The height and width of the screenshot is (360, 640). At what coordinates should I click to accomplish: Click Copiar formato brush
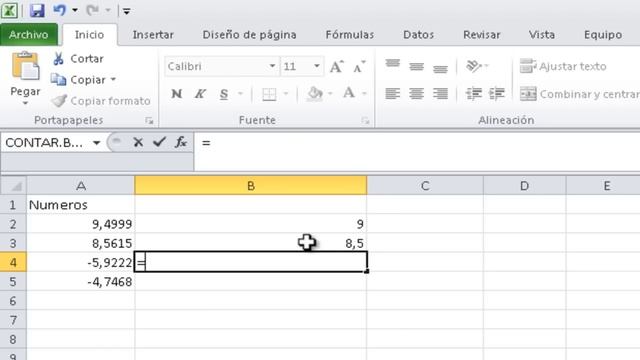click(100, 101)
